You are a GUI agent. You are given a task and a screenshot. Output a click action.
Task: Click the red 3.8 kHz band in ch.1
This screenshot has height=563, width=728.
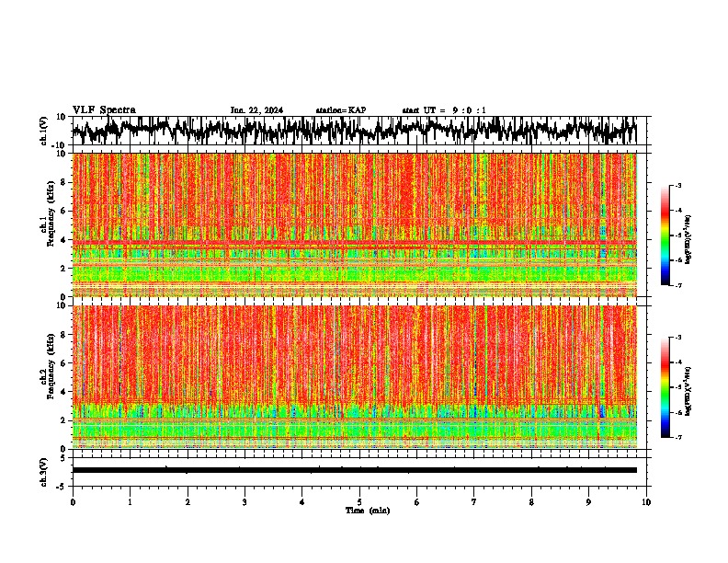(x=354, y=243)
